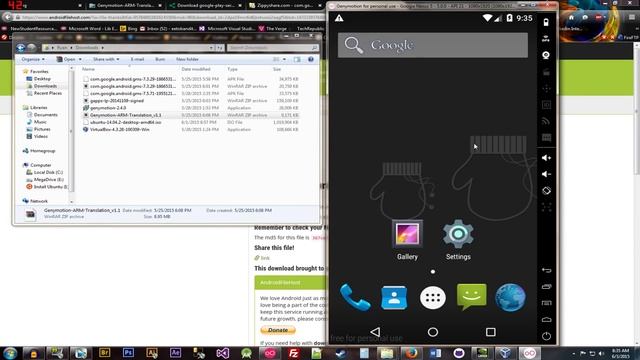This screenshot has height=360, width=640.
Task: Open the Organize dropdown in Explorer
Action: point(33,59)
